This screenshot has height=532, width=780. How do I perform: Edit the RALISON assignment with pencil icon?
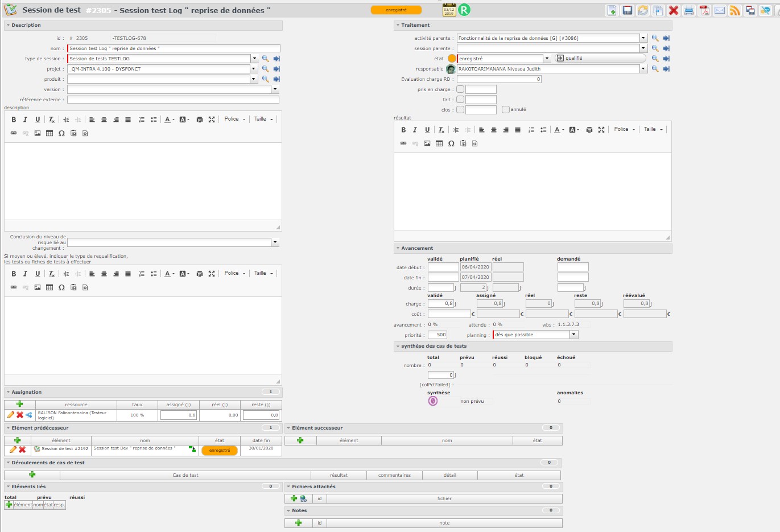pos(10,415)
